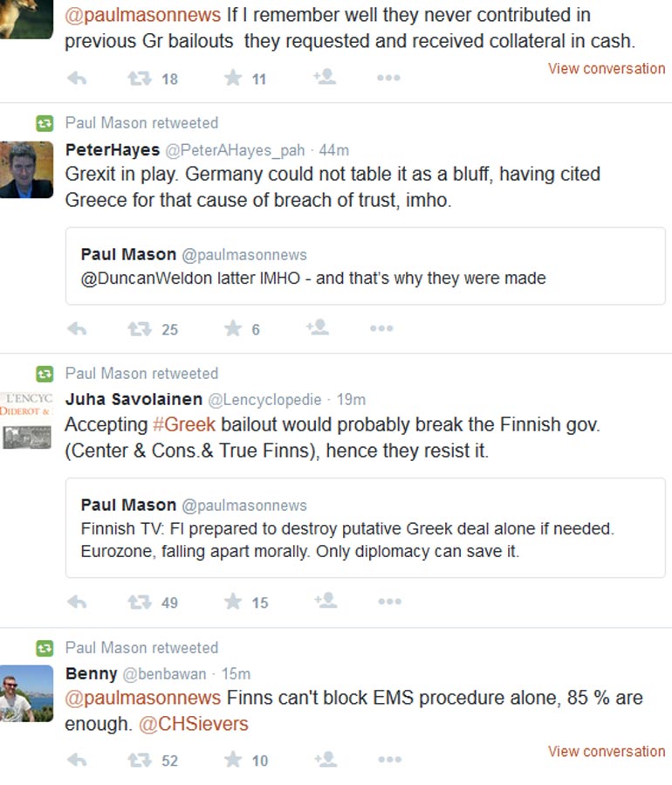Open the #Greek hashtag link
This screenshot has width=672, height=785.
[183, 425]
